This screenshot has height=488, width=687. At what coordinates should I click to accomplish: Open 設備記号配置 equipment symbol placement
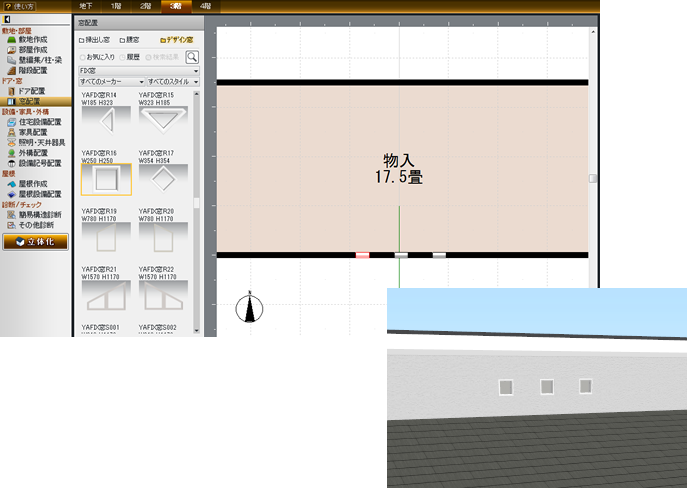pyautogui.click(x=35, y=163)
